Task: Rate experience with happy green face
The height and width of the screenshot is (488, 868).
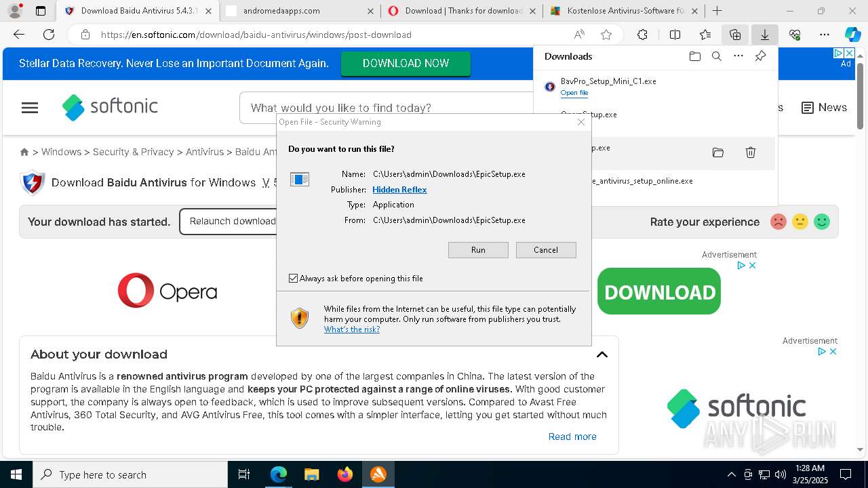Action: click(x=822, y=222)
